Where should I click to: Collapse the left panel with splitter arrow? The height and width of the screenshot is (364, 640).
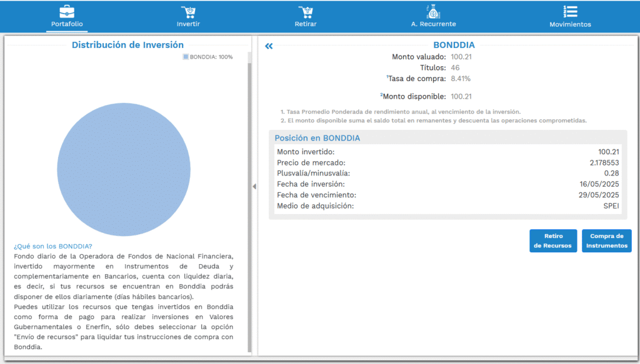[x=254, y=186]
